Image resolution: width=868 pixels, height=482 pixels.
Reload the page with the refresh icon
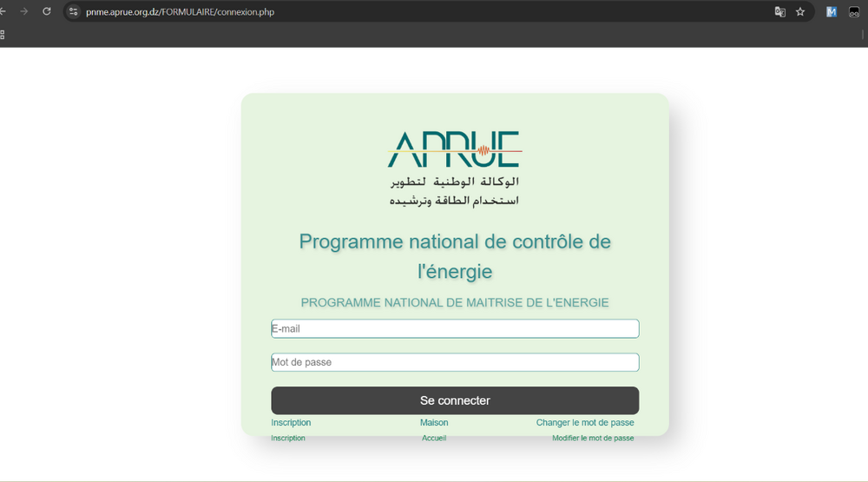(x=47, y=11)
